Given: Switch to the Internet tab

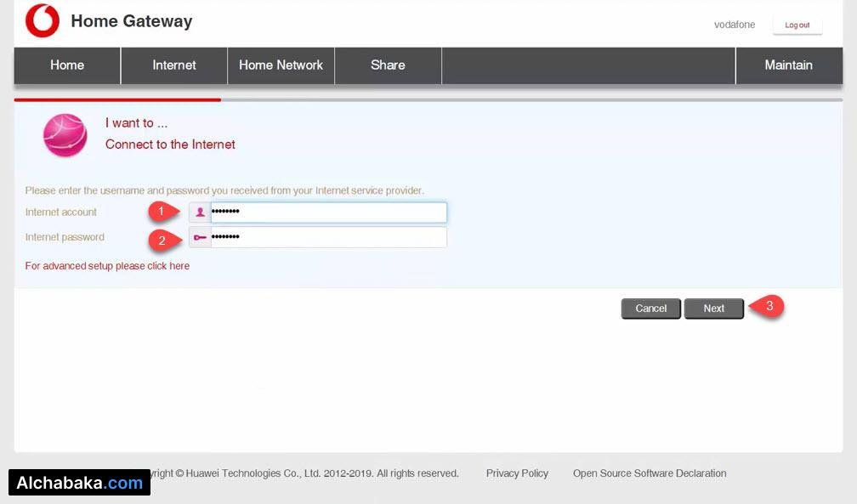Looking at the screenshot, I should [173, 65].
